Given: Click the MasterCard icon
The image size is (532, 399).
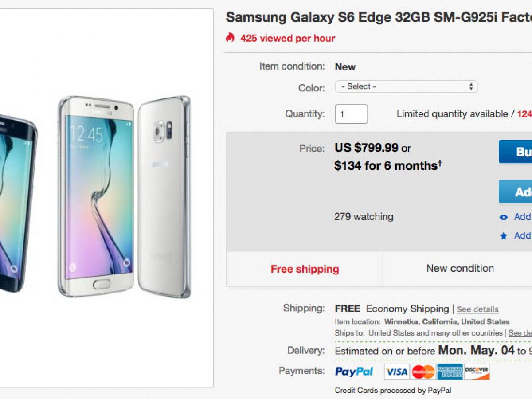Looking at the screenshot, I should coord(423,372).
